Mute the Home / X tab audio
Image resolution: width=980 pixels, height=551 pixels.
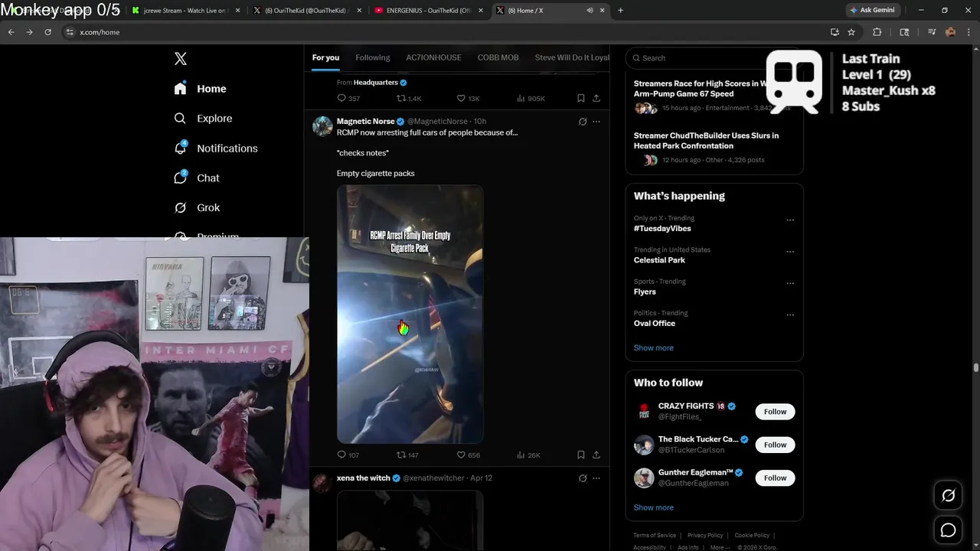(590, 11)
